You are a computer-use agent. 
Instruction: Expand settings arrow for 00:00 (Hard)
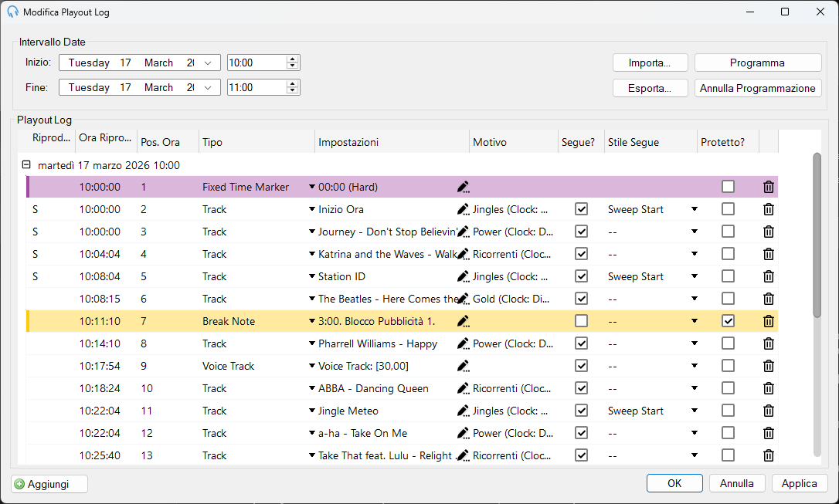tap(312, 187)
